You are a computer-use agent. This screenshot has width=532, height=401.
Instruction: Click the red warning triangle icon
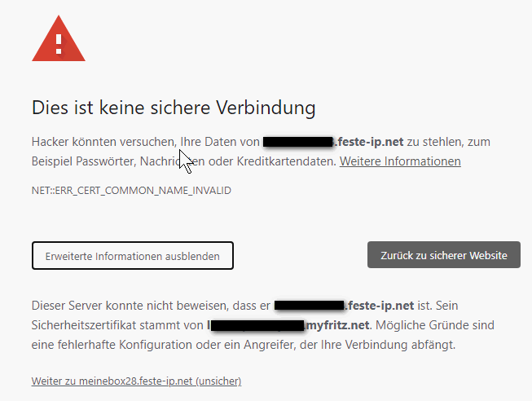(58, 38)
